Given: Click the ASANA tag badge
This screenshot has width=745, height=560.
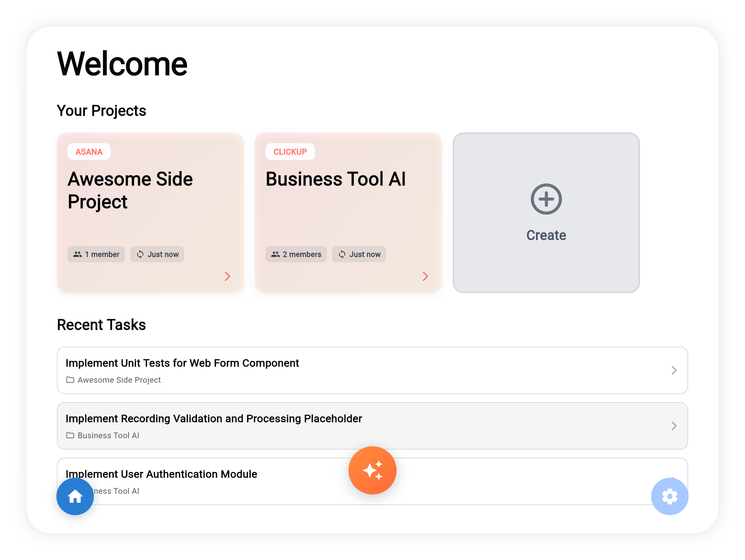Looking at the screenshot, I should click(89, 152).
